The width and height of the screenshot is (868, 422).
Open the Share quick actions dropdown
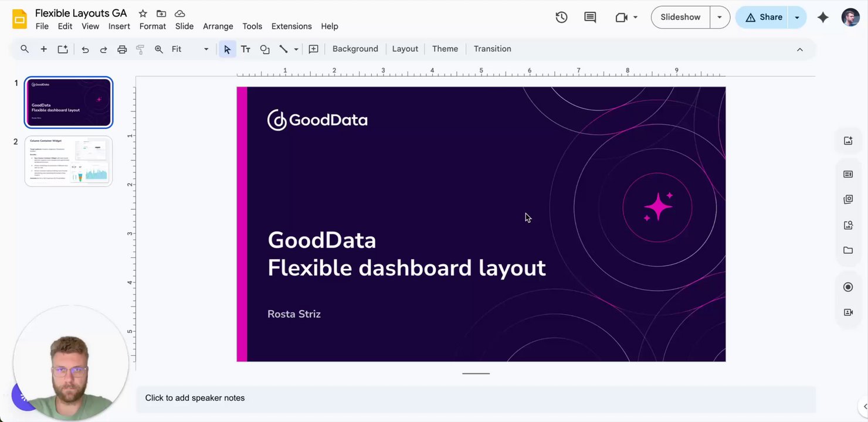coord(797,18)
